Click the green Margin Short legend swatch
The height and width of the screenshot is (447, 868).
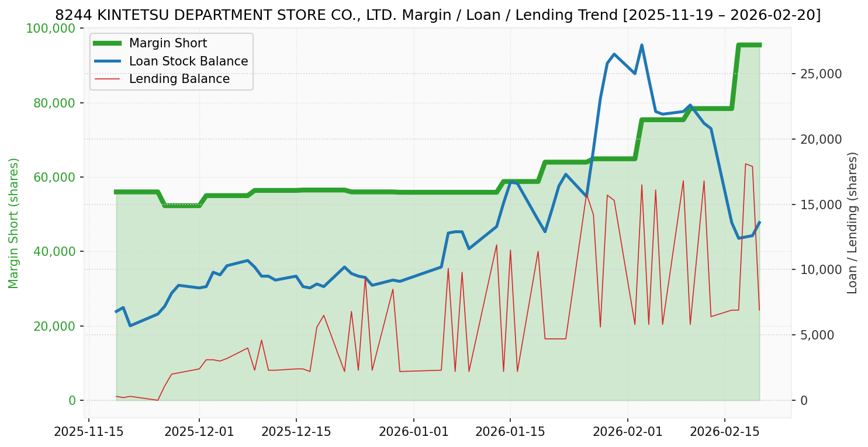pyautogui.click(x=106, y=43)
